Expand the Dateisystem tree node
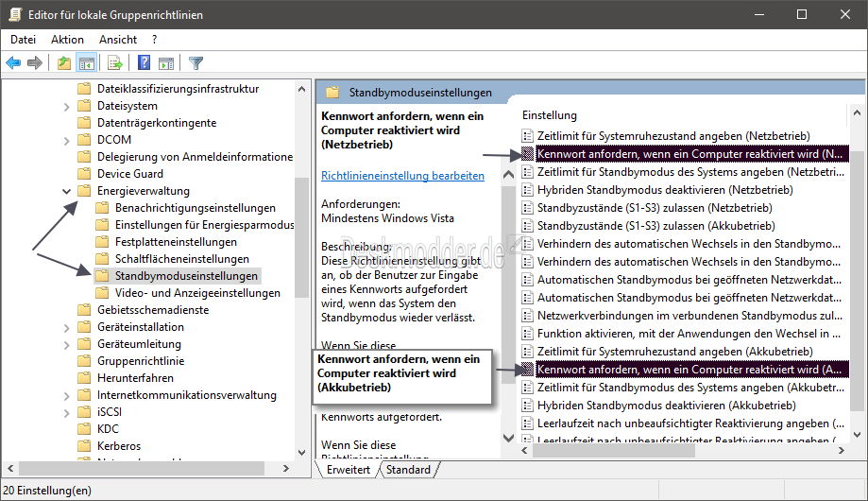Screen dimensions: 868x501 (67, 106)
